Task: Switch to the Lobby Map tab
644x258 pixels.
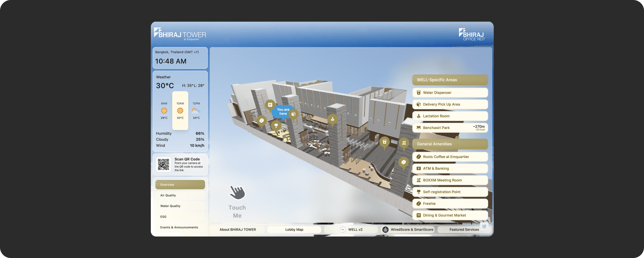Action: point(294,230)
